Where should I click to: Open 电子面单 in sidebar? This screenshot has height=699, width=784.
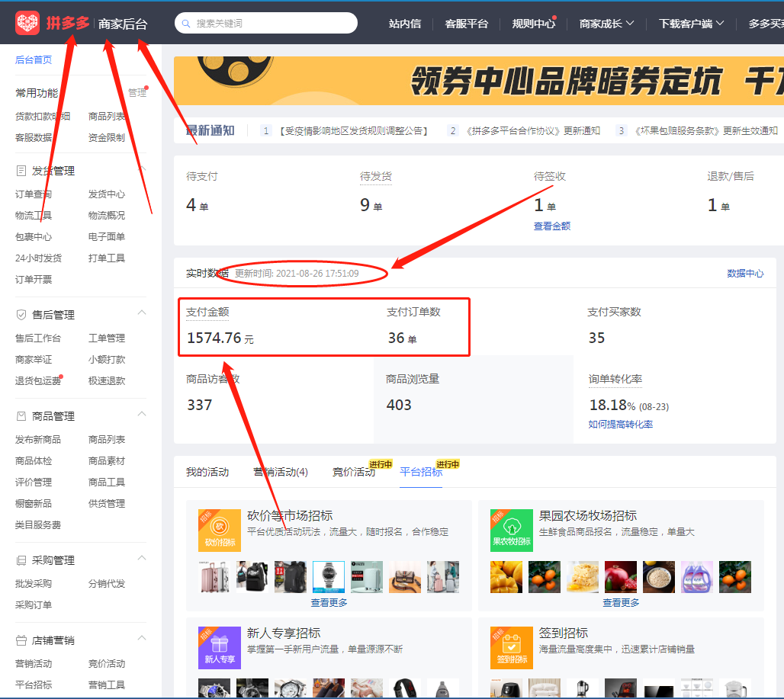(x=107, y=237)
